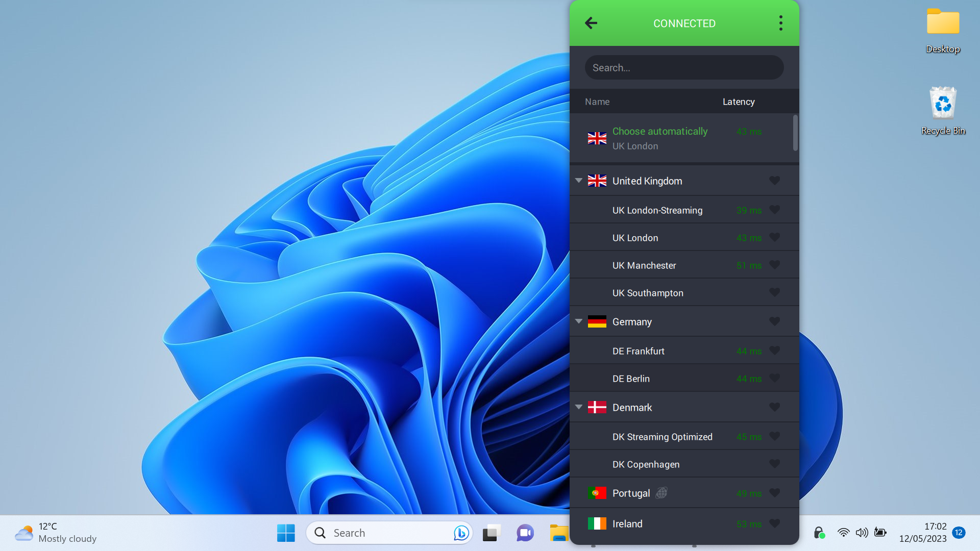Connect to DE Frankfurt
This screenshot has width=980, height=551.
pos(684,351)
